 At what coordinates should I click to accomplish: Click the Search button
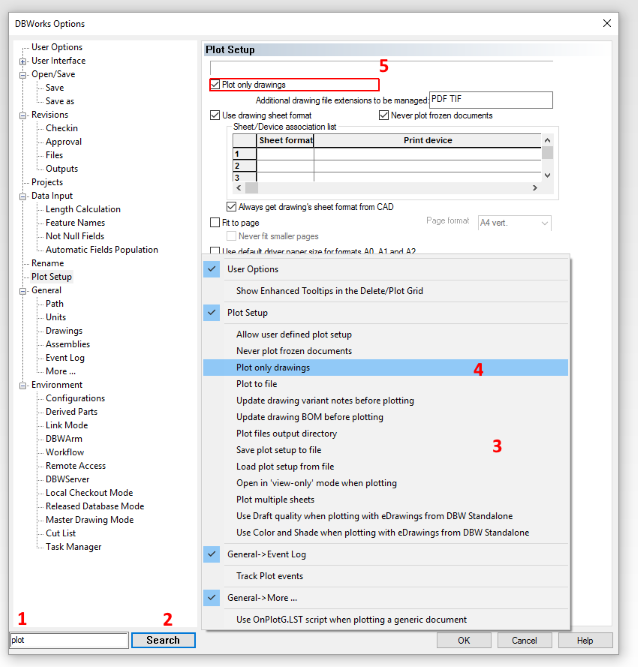click(163, 640)
